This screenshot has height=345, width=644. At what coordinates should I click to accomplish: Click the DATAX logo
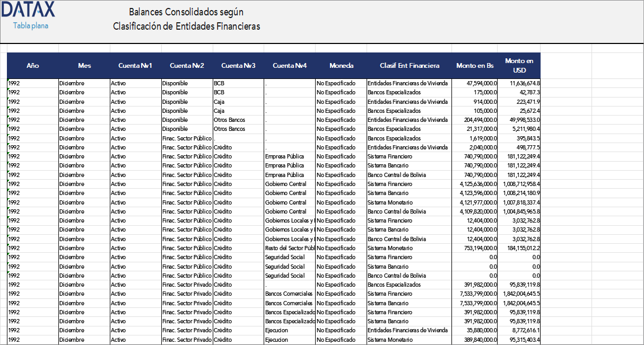(28, 10)
